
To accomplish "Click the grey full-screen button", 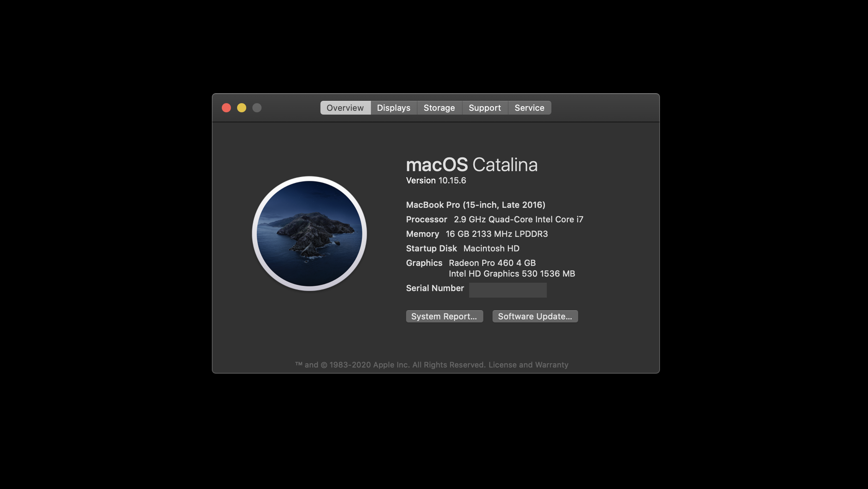I will pyautogui.click(x=257, y=108).
